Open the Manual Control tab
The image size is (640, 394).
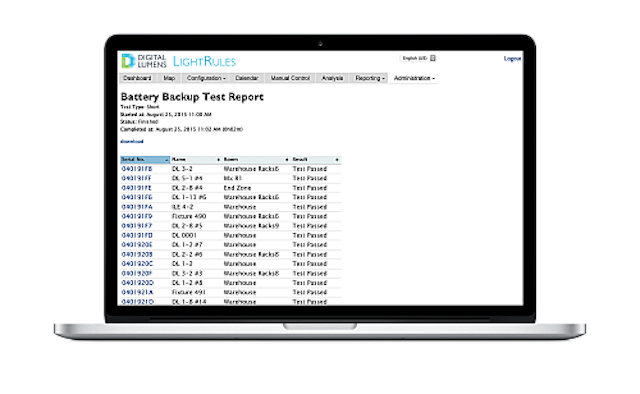click(x=290, y=78)
